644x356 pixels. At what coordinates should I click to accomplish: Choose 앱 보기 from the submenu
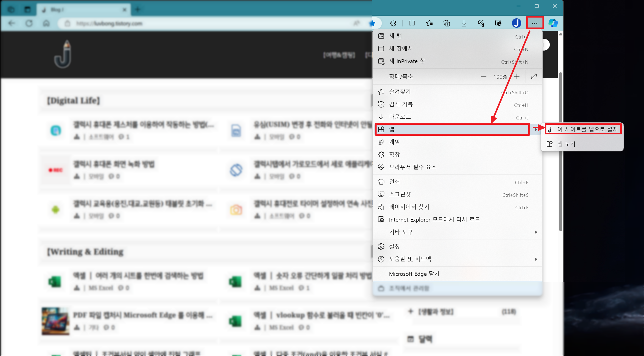pyautogui.click(x=566, y=144)
